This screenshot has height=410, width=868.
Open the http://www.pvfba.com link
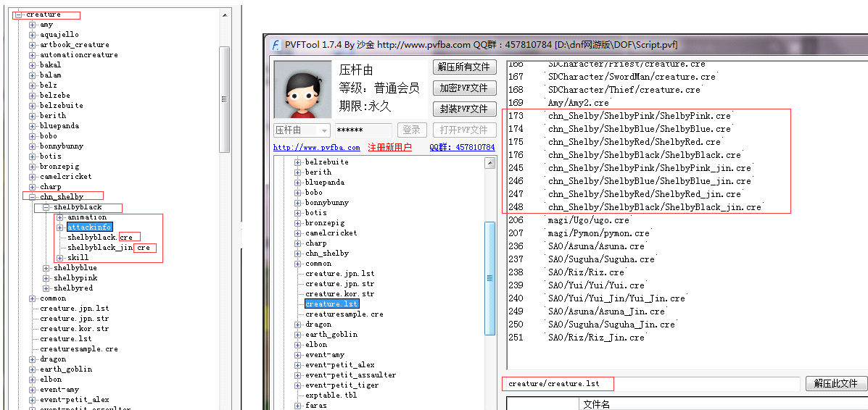coord(317,148)
